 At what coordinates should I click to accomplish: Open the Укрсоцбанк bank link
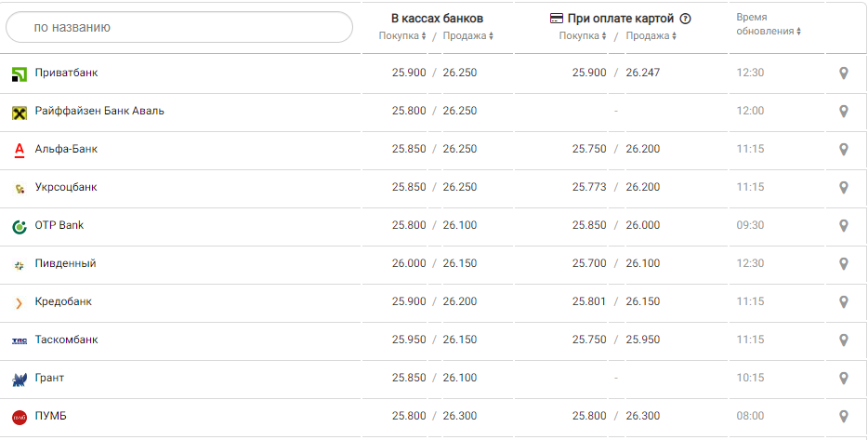pos(66,187)
